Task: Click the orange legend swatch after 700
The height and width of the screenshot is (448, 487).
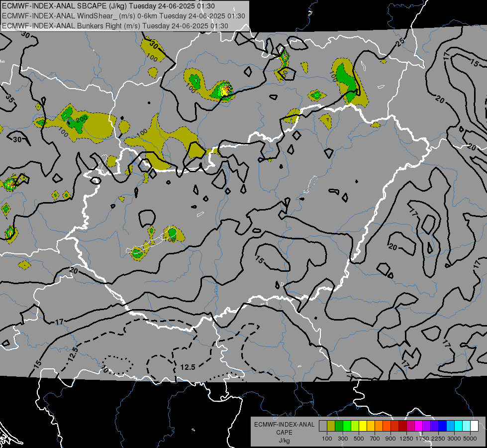Action: (379, 426)
